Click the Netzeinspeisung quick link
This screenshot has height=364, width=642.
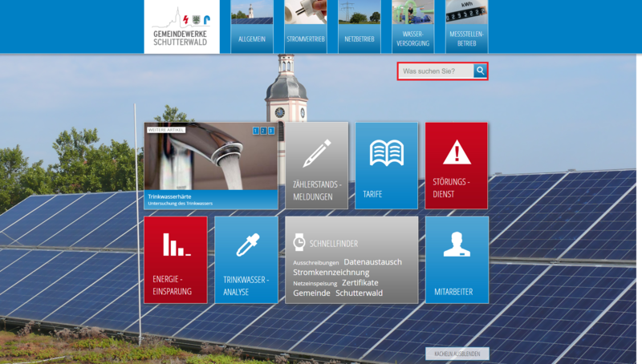pos(315,284)
